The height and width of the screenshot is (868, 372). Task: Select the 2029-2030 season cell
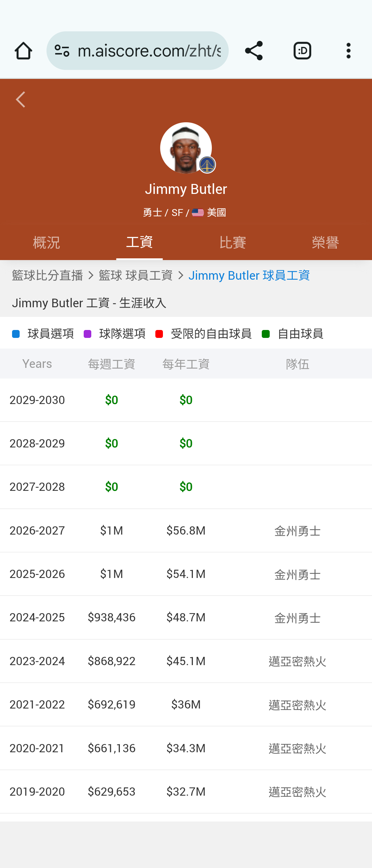tap(37, 400)
